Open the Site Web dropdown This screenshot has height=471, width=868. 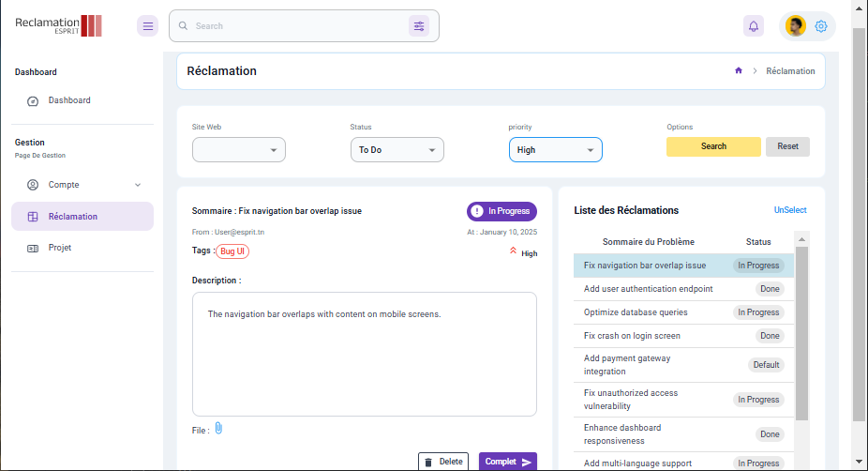pyautogui.click(x=239, y=149)
